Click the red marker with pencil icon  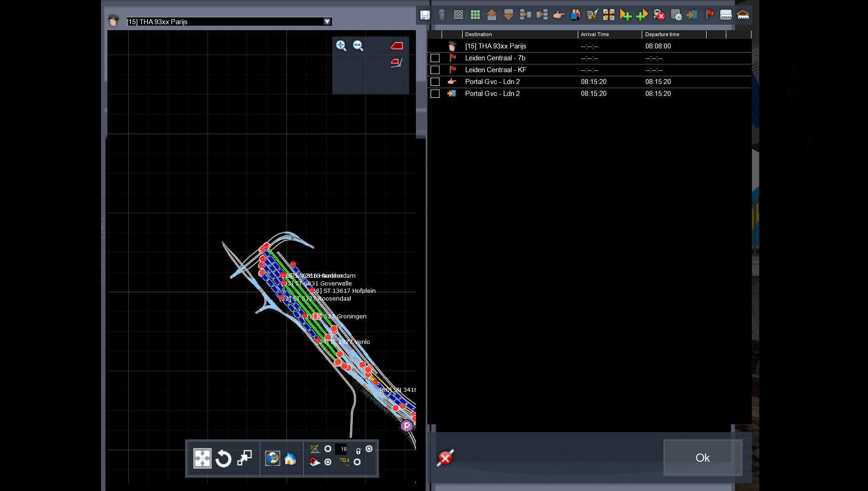[397, 63]
